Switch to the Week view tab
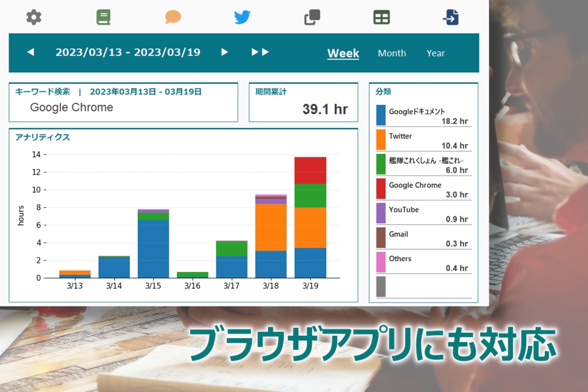 343,53
